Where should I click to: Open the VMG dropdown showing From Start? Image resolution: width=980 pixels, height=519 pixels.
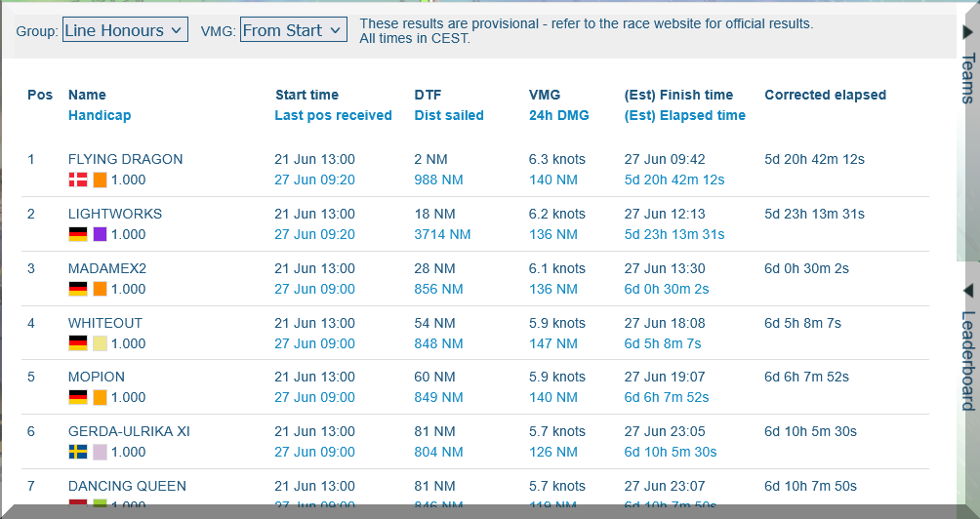293,30
